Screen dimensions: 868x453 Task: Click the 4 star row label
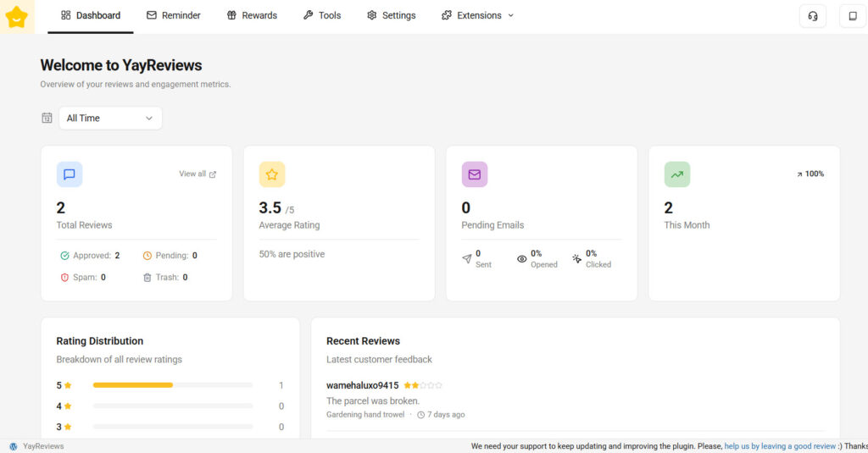coord(64,406)
